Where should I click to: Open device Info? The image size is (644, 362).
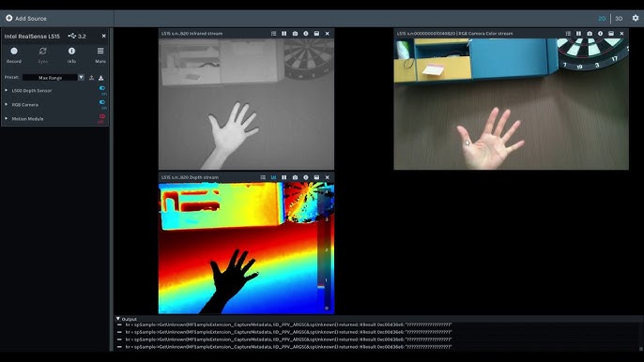pos(71,55)
